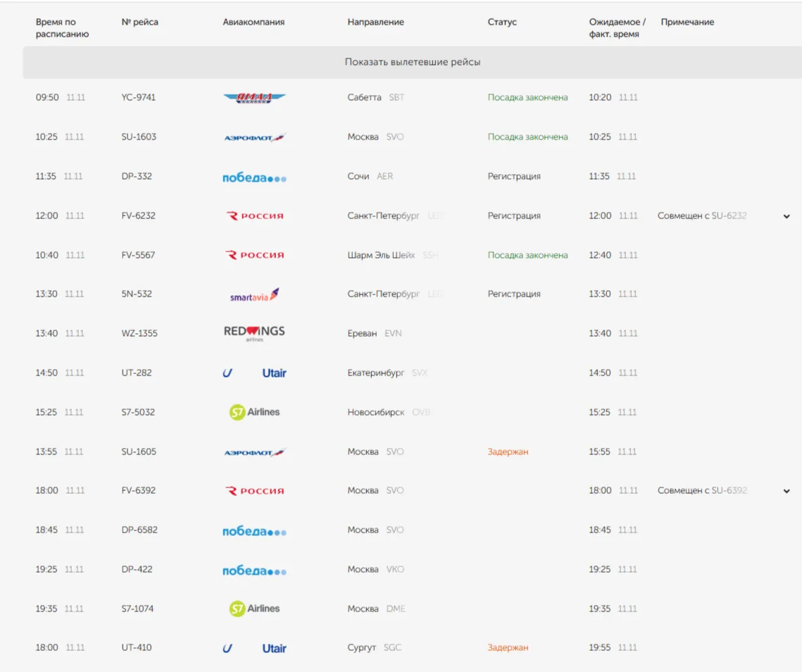Screen dimensions: 802x672
Task: Expand details for flight FV-6232 chevron
Action: (x=787, y=217)
